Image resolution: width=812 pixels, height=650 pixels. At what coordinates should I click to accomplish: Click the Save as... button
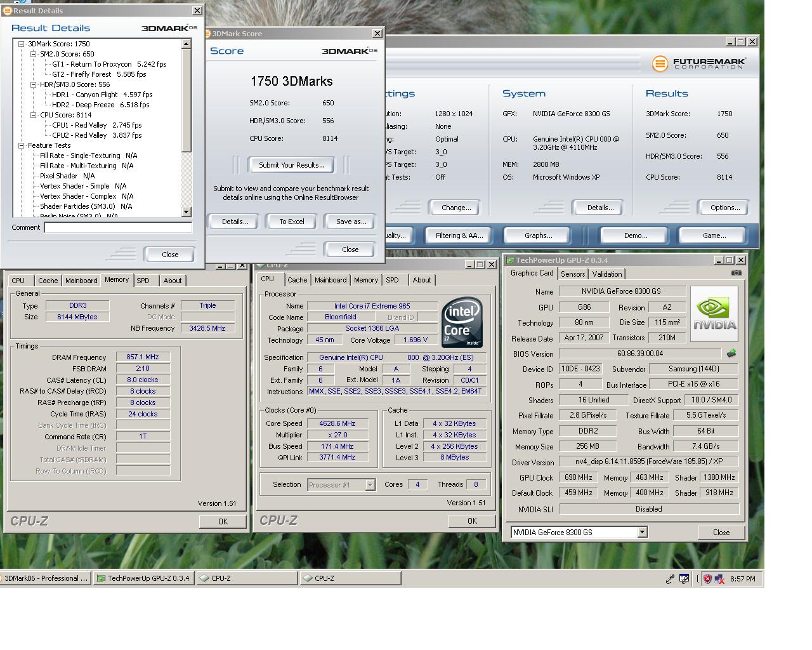(351, 222)
